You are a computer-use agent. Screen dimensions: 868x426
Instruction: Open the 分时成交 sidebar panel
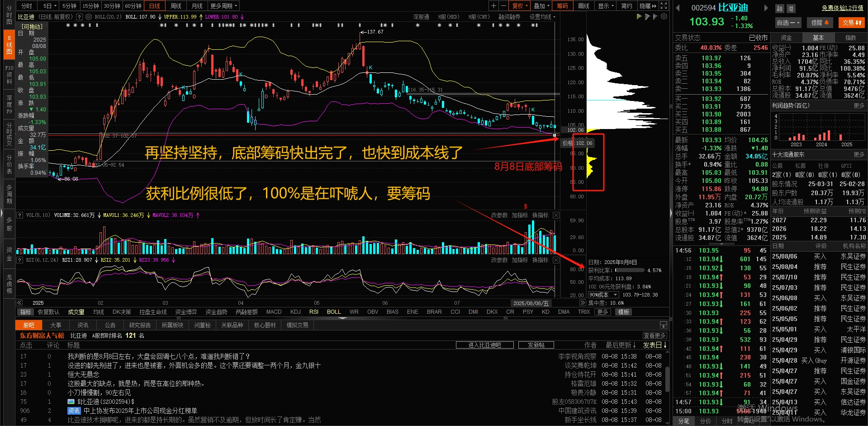(9, 134)
